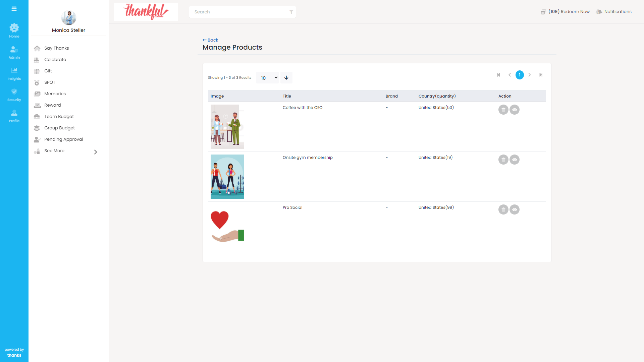
Task: Click trash icon for Pro Social
Action: coord(503,209)
